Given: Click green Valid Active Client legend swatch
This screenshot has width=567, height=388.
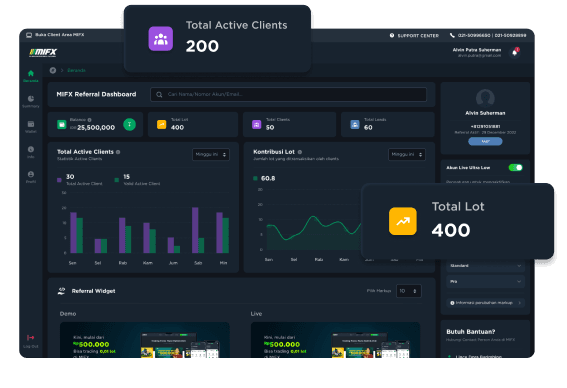Looking at the screenshot, I should pos(117,180).
